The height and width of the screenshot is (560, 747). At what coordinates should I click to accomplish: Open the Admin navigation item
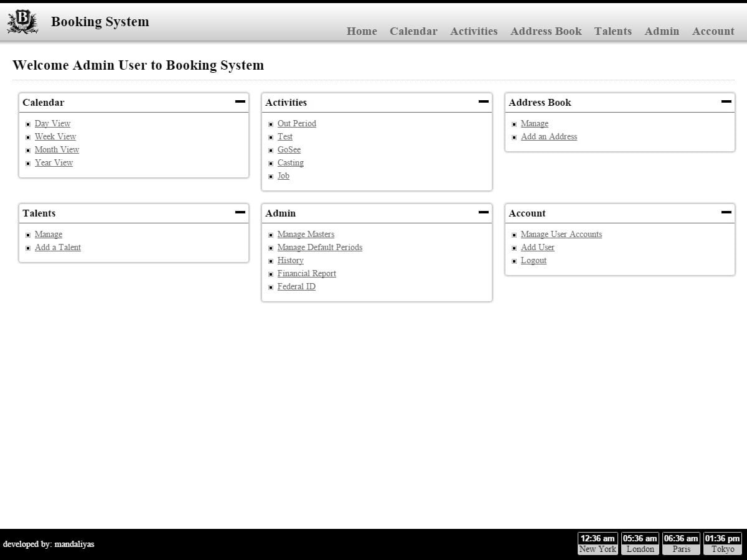662,31
